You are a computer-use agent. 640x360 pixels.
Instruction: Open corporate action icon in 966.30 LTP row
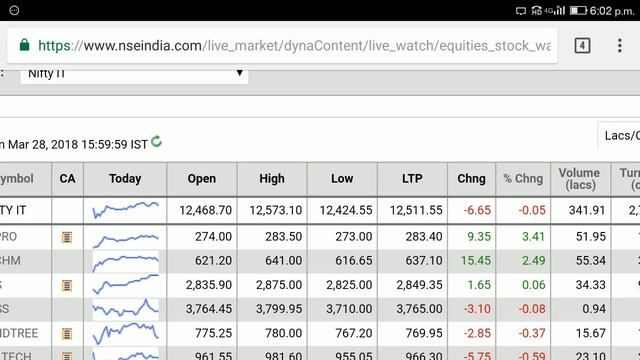click(67, 356)
